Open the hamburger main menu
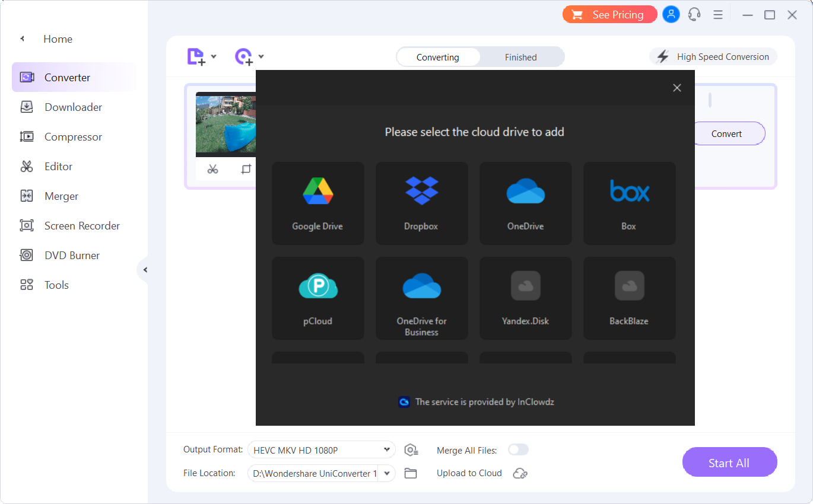Image resolution: width=813 pixels, height=504 pixels. [x=717, y=15]
